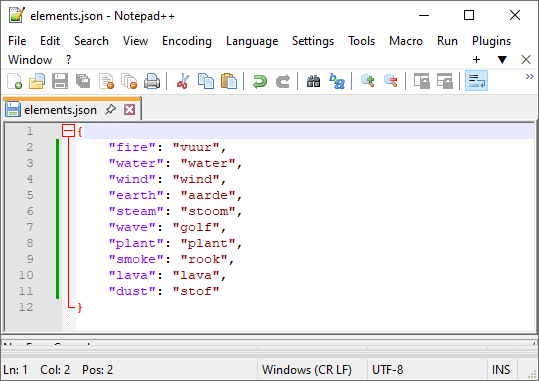The width and height of the screenshot is (539, 381).
Task: Open the Macro menu
Action: pos(406,41)
